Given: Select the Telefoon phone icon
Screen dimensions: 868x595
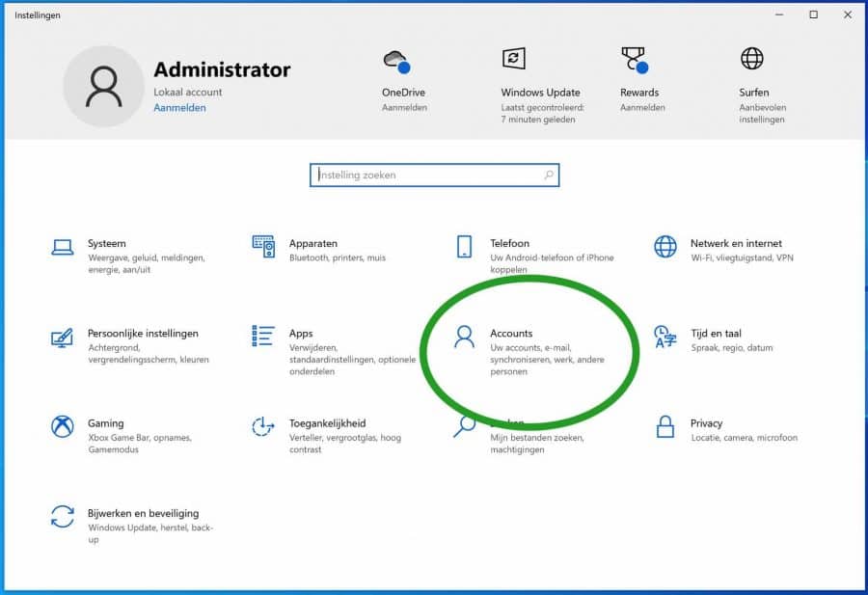Looking at the screenshot, I should pos(465,246).
